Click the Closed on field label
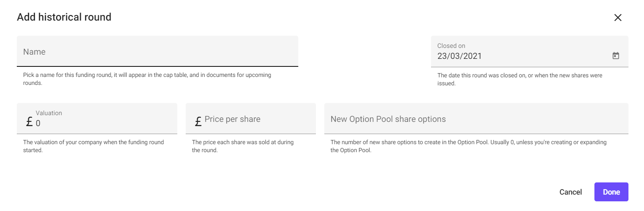This screenshot has width=644, height=211. tap(451, 46)
